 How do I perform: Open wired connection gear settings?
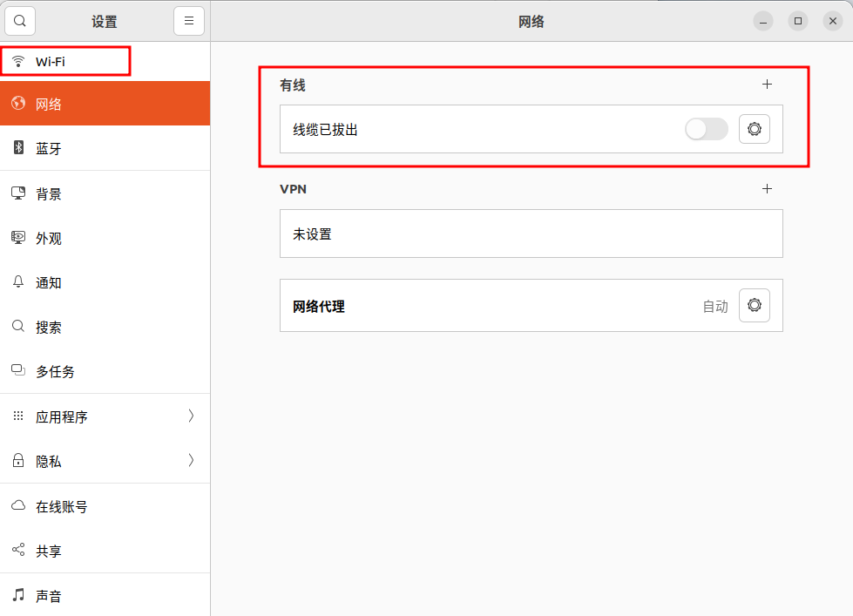[754, 129]
